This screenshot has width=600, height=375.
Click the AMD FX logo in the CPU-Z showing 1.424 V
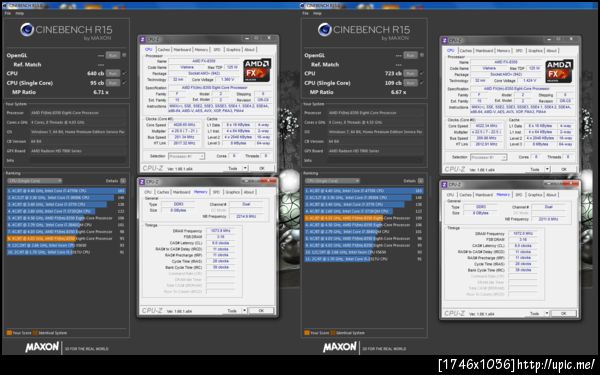click(559, 71)
